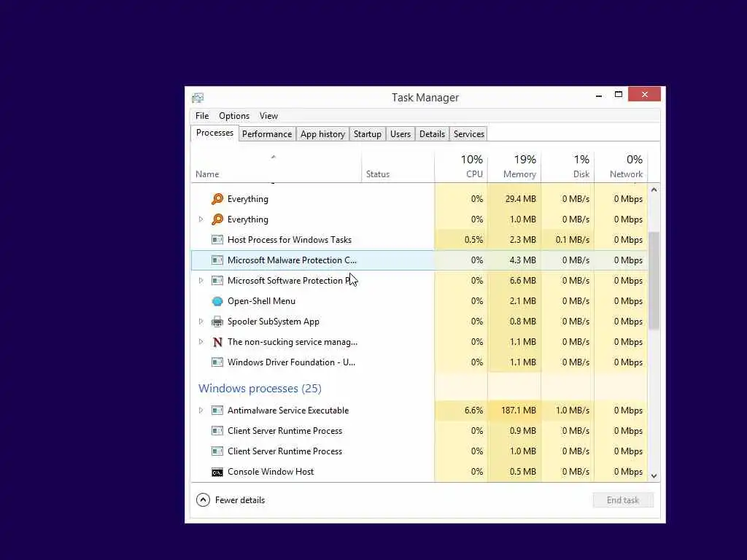The image size is (747, 560).
Task: Switch to the Users tab
Action: pos(400,134)
